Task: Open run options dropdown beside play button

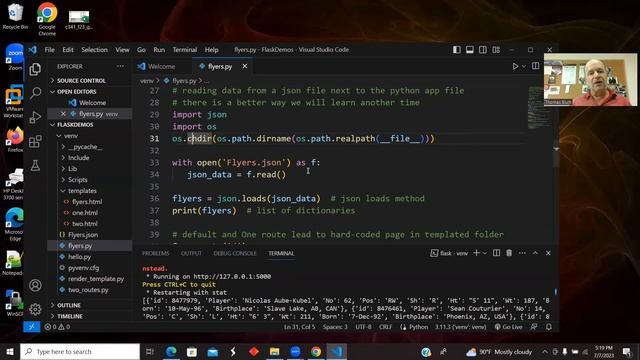Action: point(524,66)
